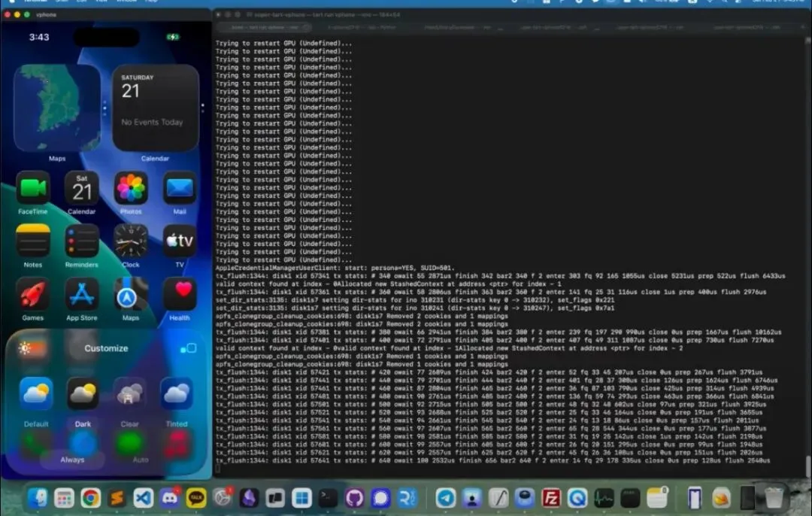812x516 pixels.
Task: Open GitHub Desktop from the Dock
Action: click(x=355, y=498)
